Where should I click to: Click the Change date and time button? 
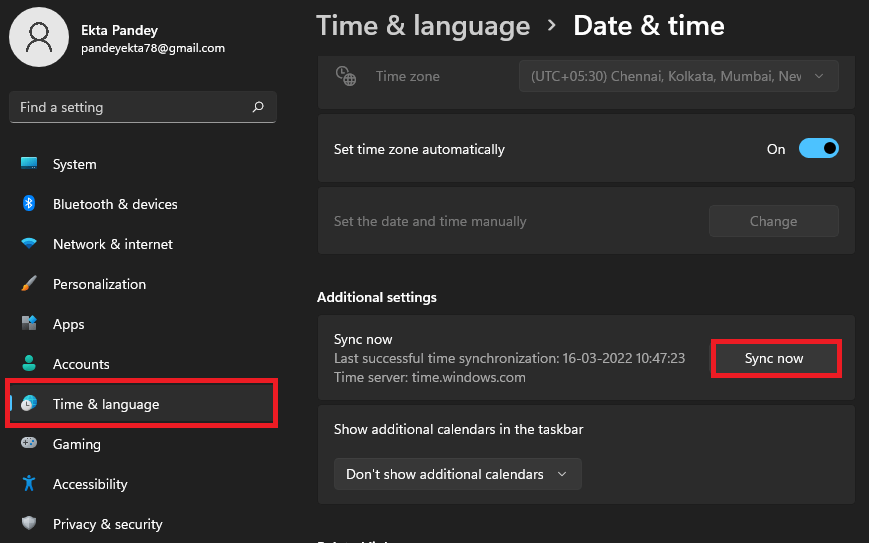pos(773,221)
